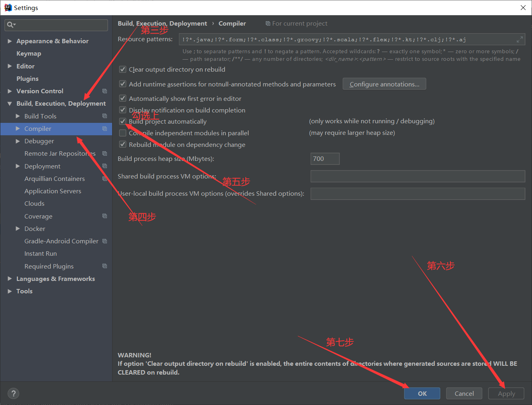Click project-level icon next to Build Tools
Screen dimensions: 532x405
(104, 116)
